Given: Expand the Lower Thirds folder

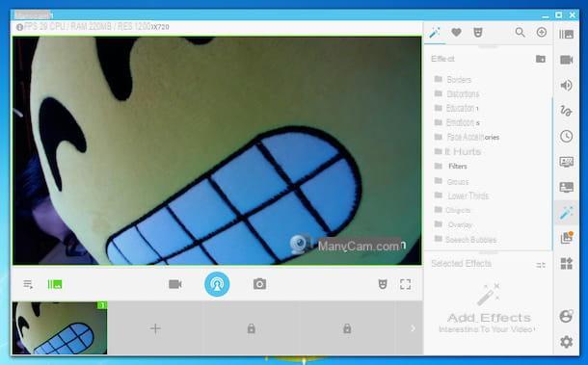Looking at the screenshot, I should [x=462, y=196].
